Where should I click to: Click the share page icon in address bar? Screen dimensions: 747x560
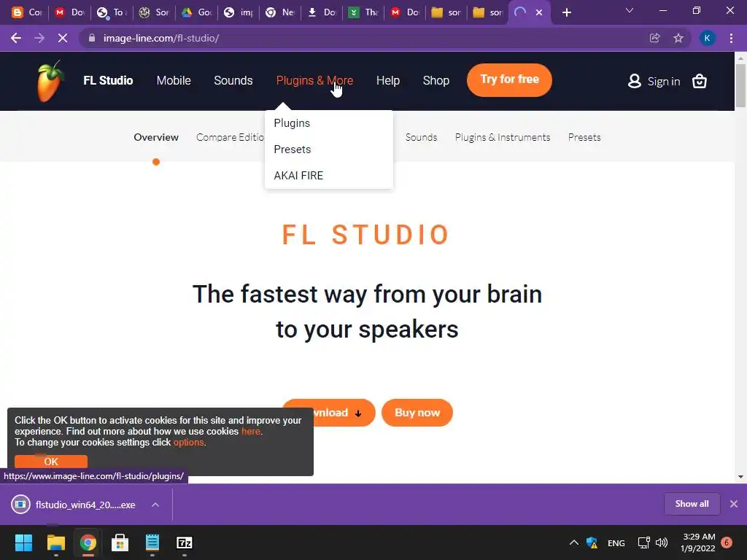click(655, 38)
